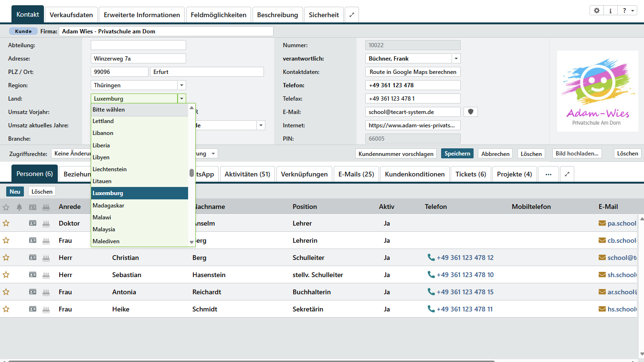Click the birthday cake icon in Sebastian's row
Image resolution: width=644 pixels, height=362 pixels.
pos(46,275)
